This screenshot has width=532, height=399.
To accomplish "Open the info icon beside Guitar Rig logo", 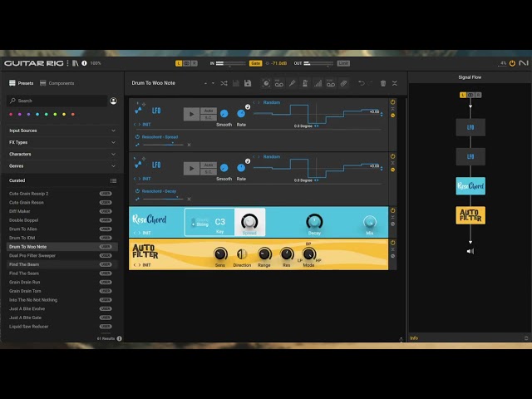I will point(84,63).
